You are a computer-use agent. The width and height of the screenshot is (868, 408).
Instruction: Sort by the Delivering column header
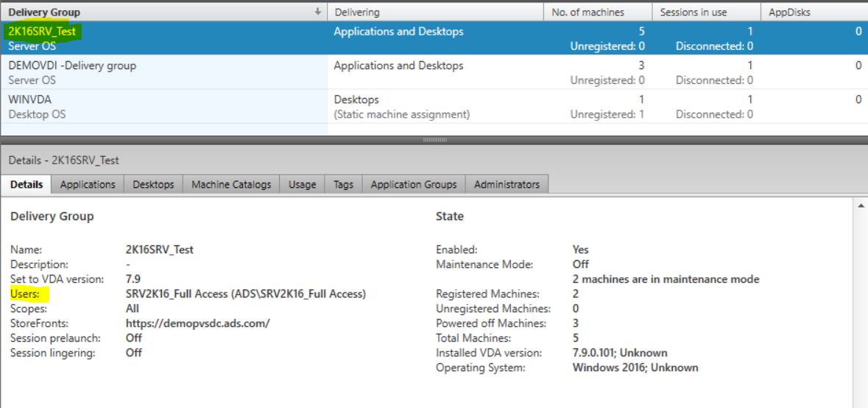(x=435, y=12)
